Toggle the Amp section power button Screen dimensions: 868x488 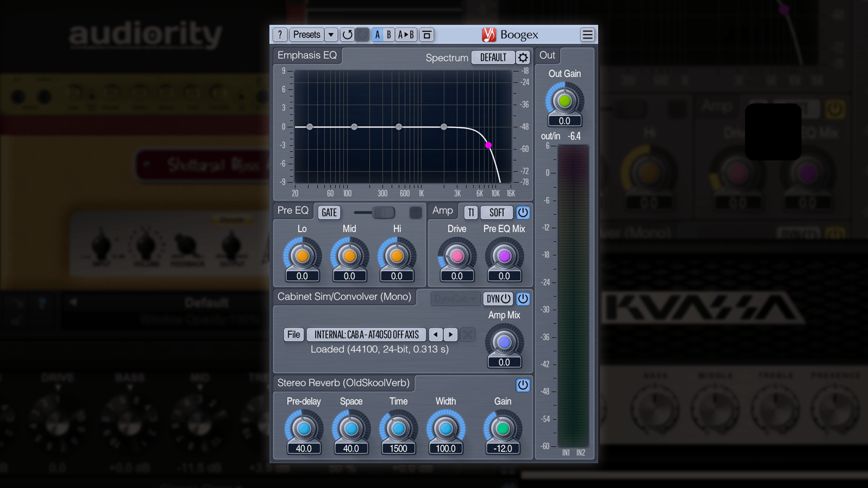(523, 212)
